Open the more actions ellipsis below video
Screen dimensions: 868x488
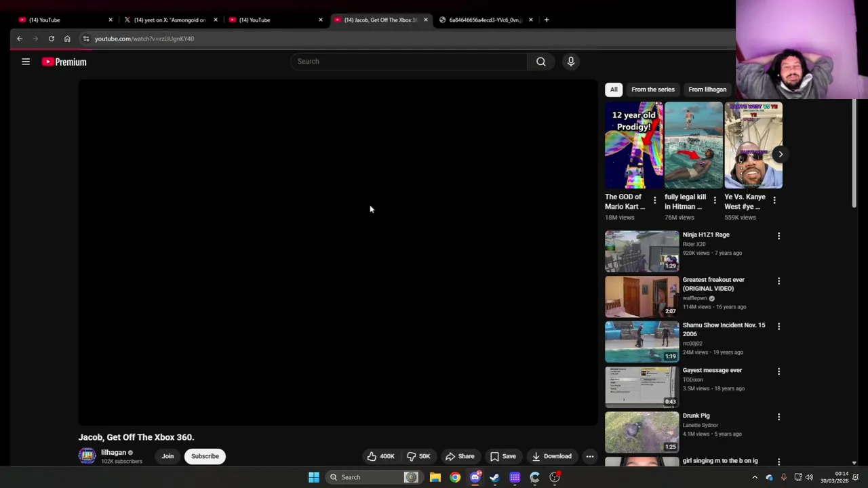coord(590,456)
